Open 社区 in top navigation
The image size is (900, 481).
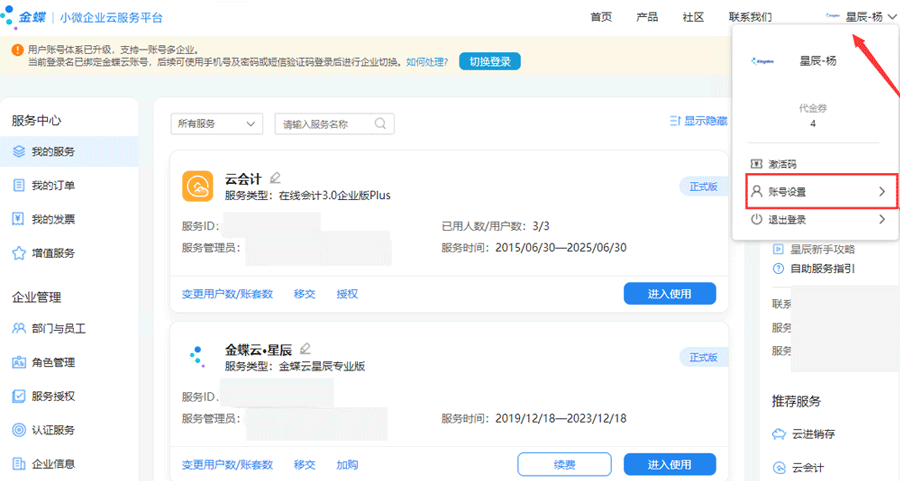coord(693,17)
